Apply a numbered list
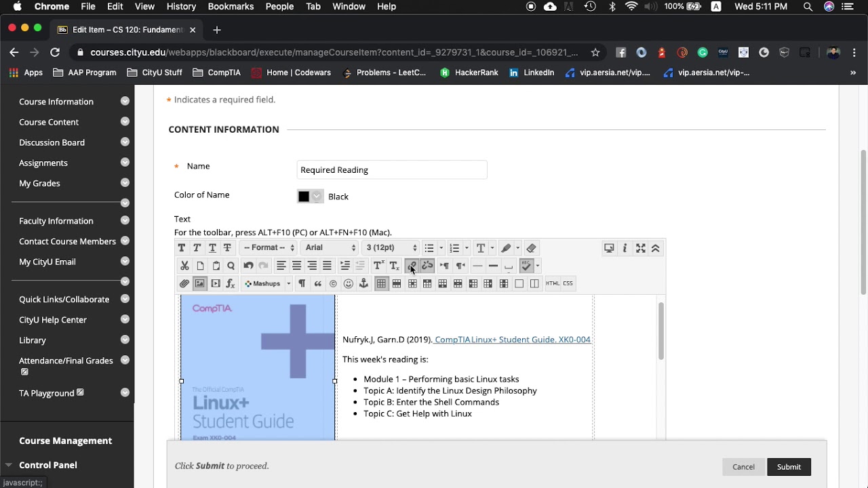 (x=455, y=248)
